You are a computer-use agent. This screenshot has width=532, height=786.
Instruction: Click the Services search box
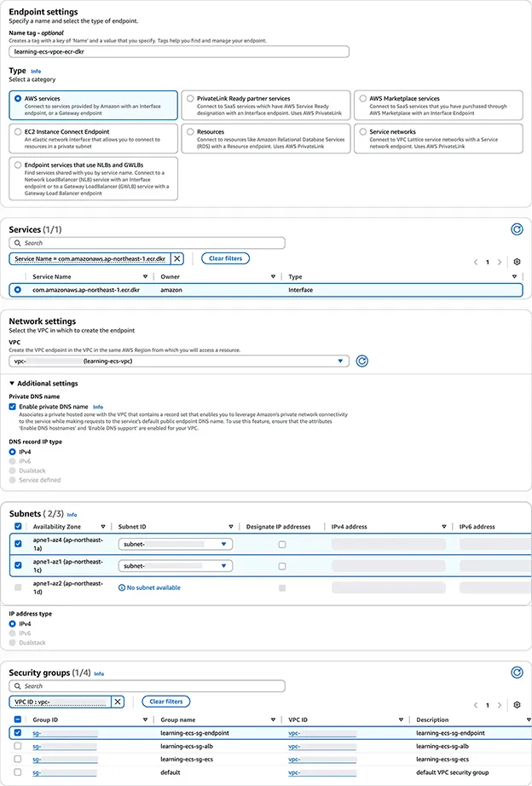(147, 243)
